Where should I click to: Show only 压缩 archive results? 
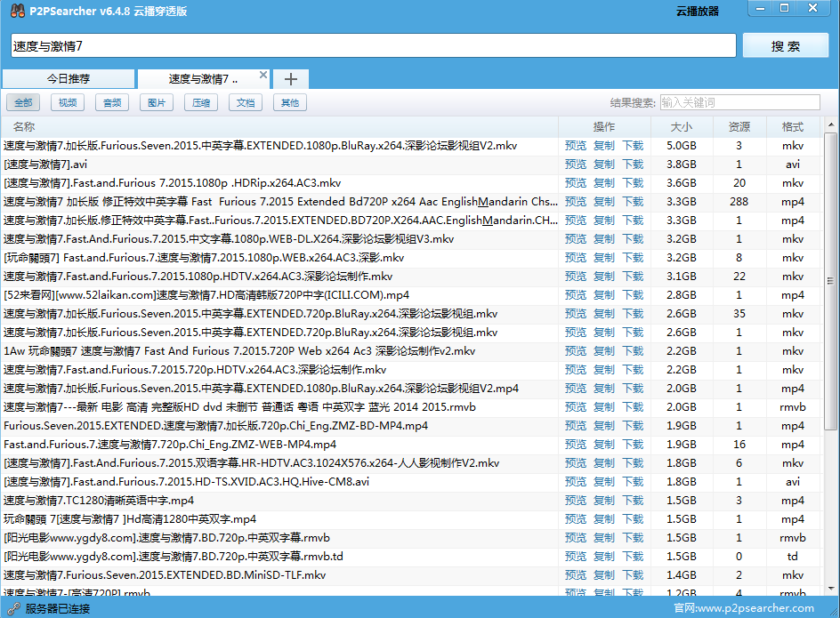201,102
